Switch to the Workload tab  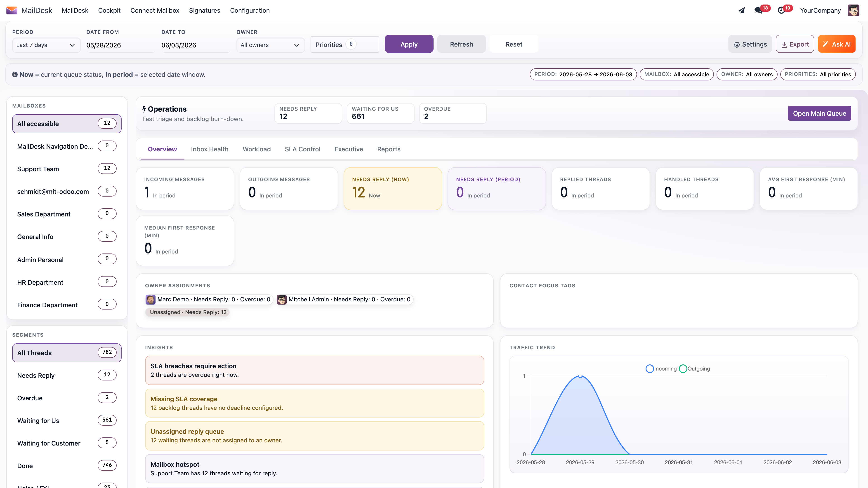pyautogui.click(x=256, y=149)
